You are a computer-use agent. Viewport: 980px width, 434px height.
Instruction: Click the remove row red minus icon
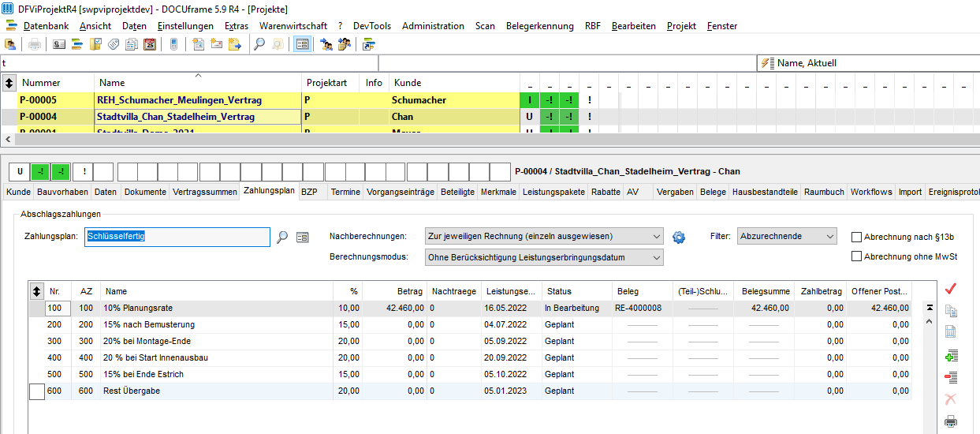click(951, 377)
